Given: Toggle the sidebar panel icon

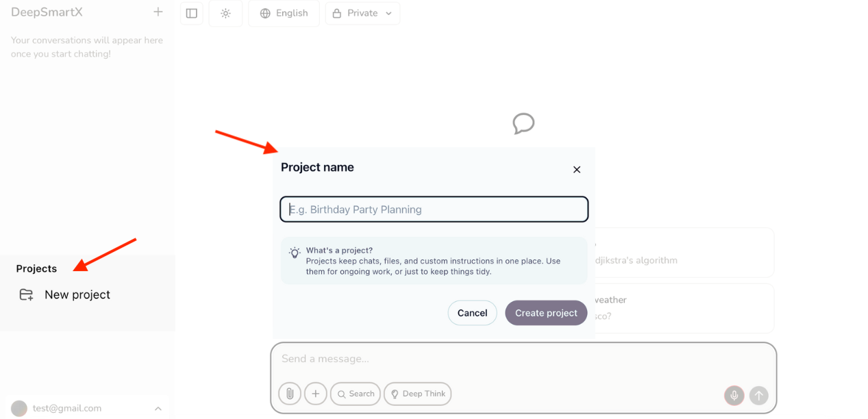Looking at the screenshot, I should coord(192,13).
